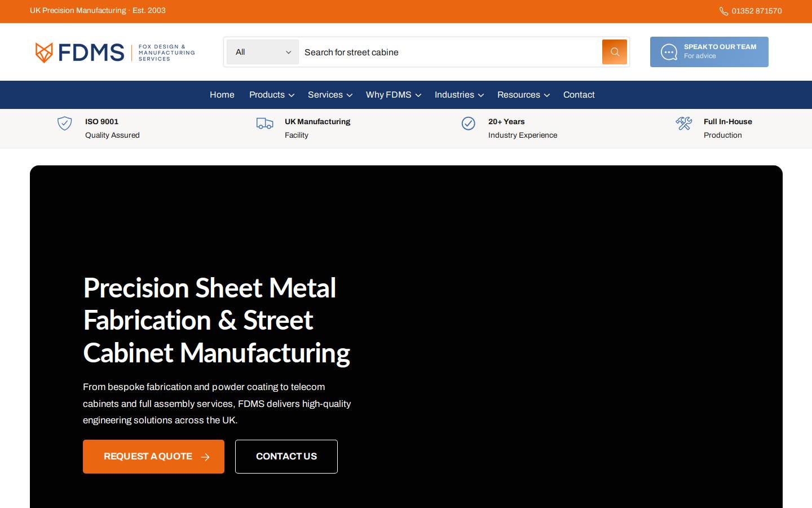The height and width of the screenshot is (508, 812).
Task: Expand the Products menu
Action: click(x=272, y=95)
